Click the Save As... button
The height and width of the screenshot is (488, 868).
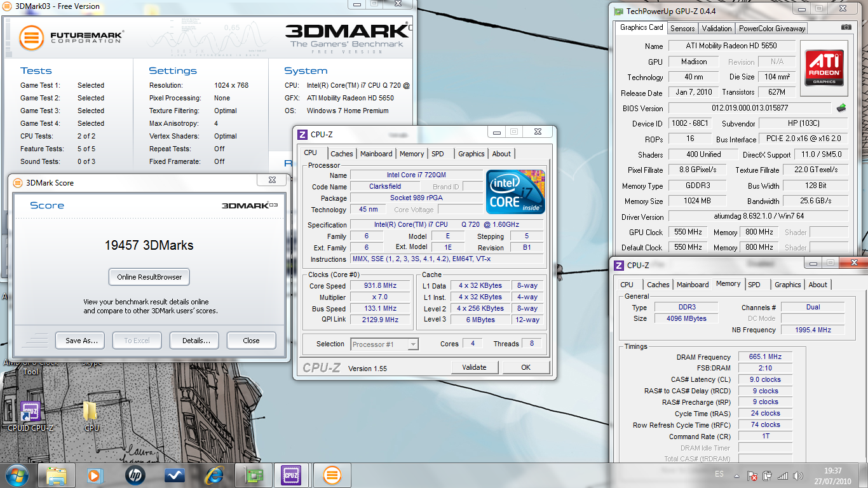[79, 341]
